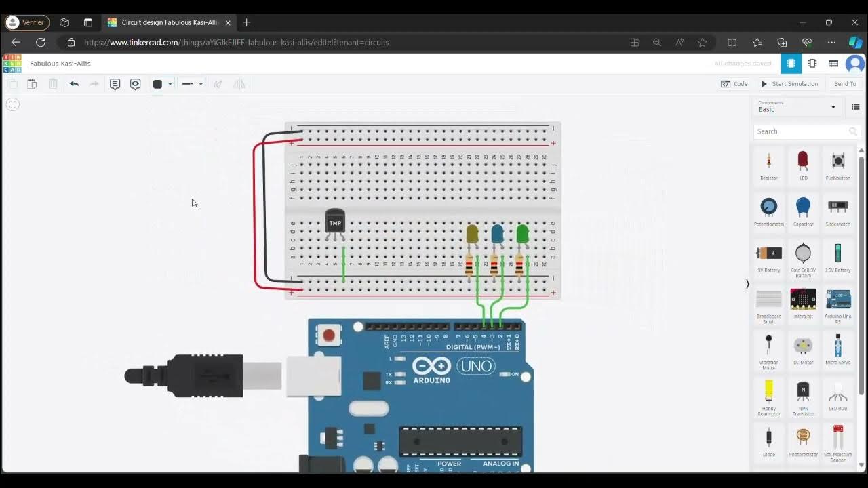868x488 pixels.
Task: Start Simulation
Action: click(x=789, y=84)
